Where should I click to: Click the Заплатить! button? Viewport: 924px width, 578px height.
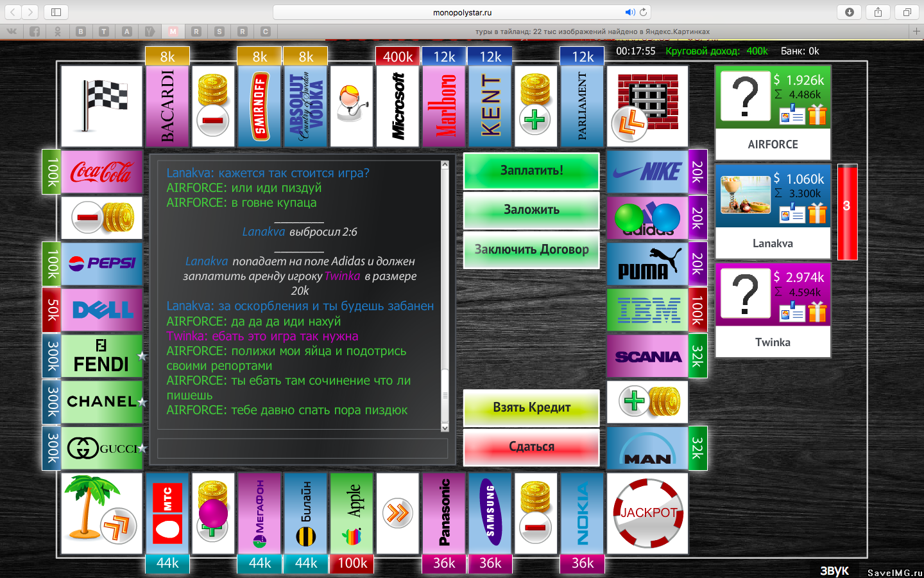(531, 171)
